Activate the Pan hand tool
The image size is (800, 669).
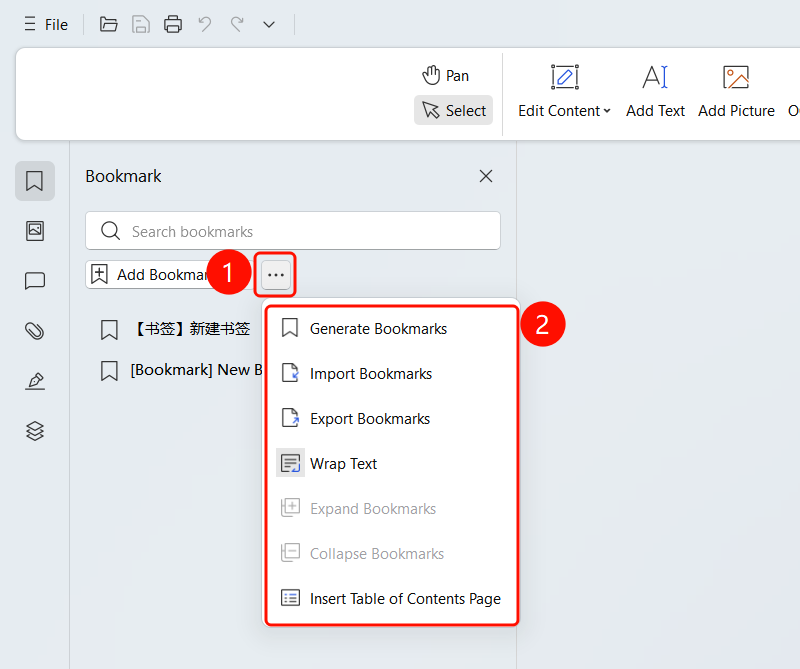click(445, 76)
